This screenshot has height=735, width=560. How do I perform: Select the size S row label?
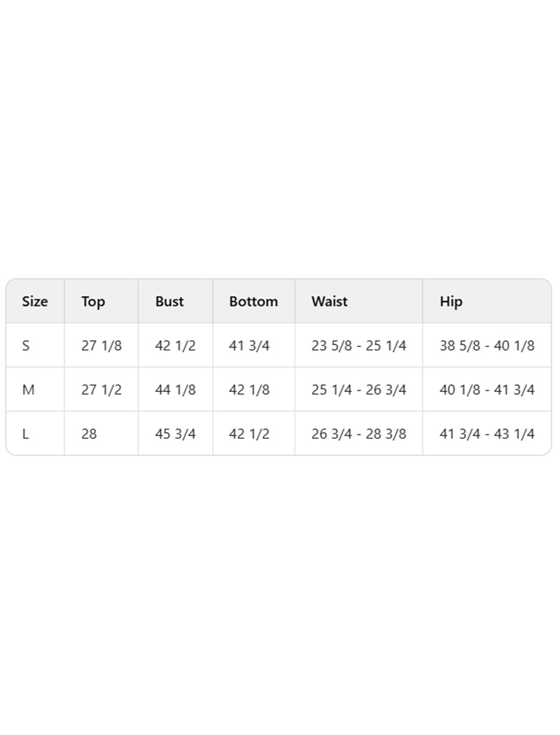pyautogui.click(x=26, y=346)
